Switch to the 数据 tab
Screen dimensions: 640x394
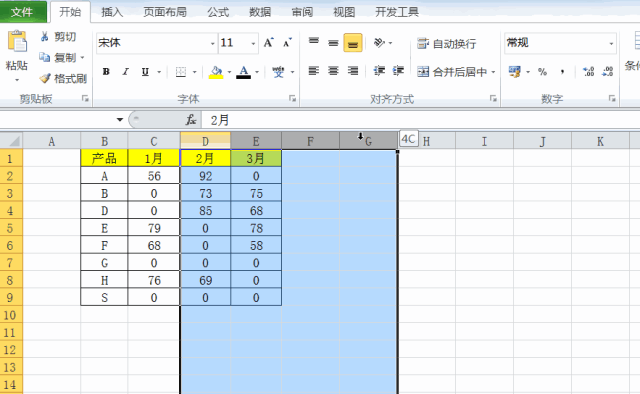260,12
